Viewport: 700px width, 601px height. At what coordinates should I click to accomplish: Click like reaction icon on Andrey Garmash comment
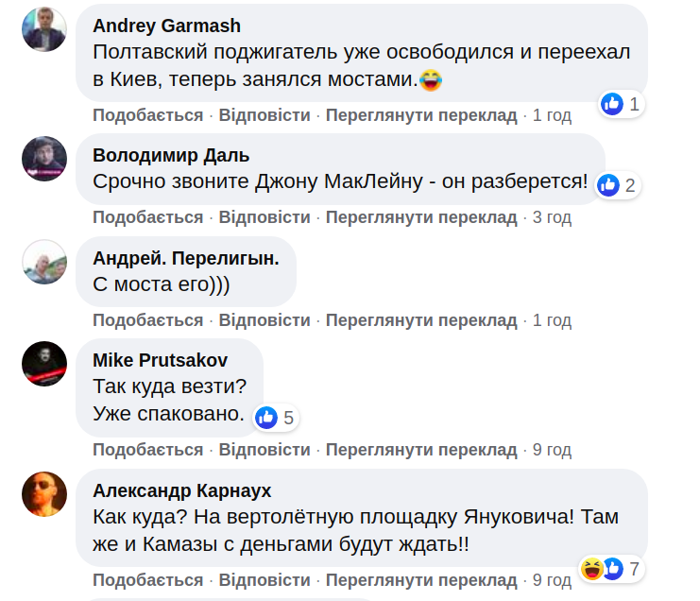612,104
